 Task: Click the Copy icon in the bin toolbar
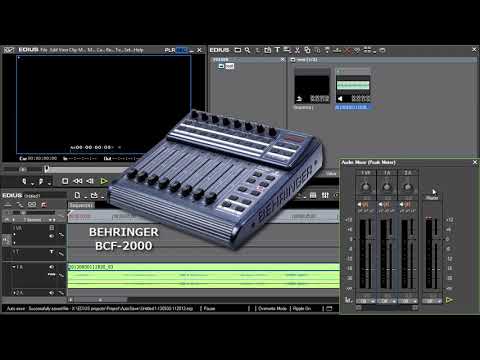coord(307,50)
